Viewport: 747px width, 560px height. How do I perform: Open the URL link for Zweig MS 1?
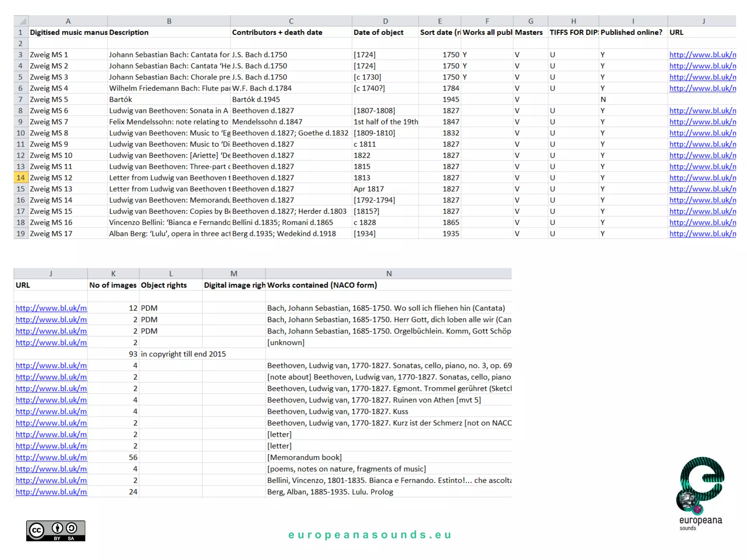pyautogui.click(x=702, y=55)
